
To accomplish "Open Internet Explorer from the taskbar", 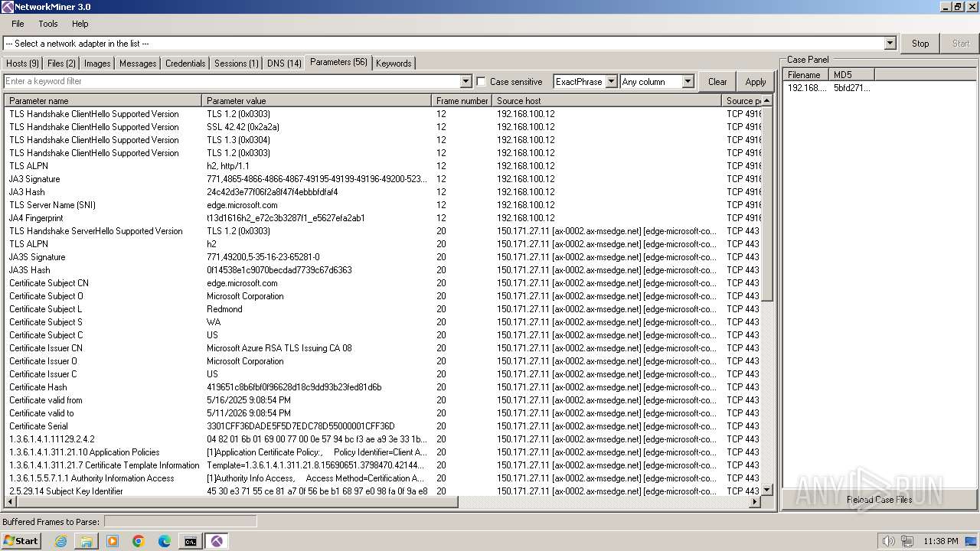I will 60,541.
